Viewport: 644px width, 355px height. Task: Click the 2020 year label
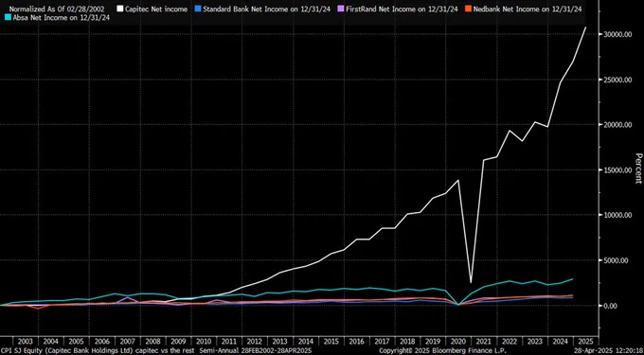(x=458, y=341)
